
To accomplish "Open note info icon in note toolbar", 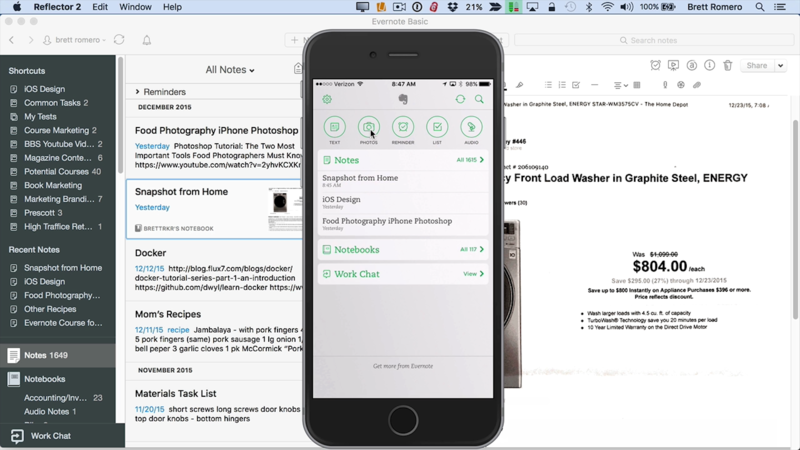I will click(x=710, y=65).
